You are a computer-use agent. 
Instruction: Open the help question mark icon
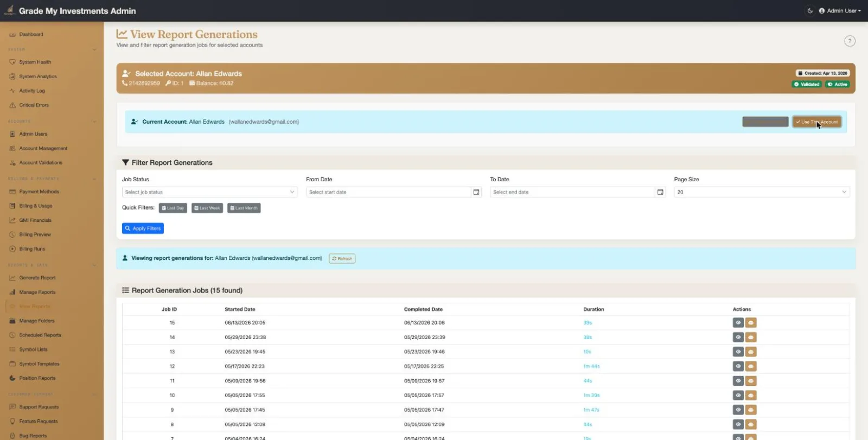[850, 41]
